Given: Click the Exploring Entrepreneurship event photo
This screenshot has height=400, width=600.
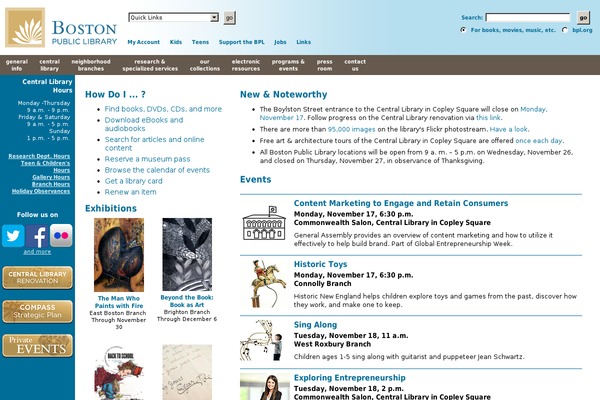Looking at the screenshot, I should point(265,387).
